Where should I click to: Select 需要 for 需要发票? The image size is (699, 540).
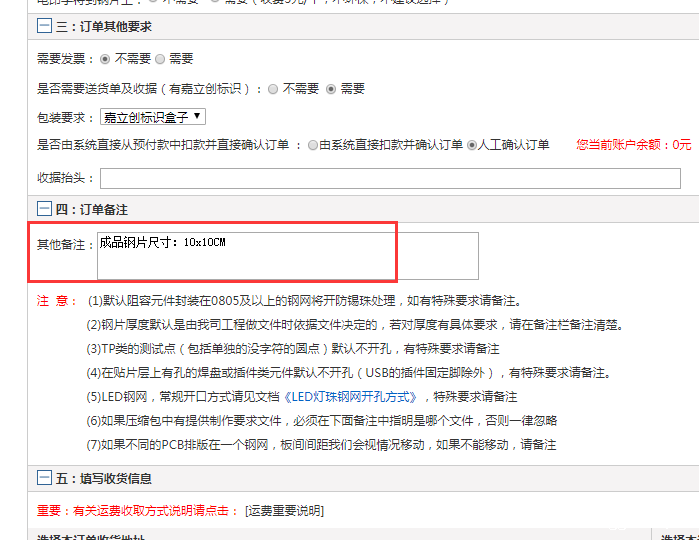click(x=160, y=59)
